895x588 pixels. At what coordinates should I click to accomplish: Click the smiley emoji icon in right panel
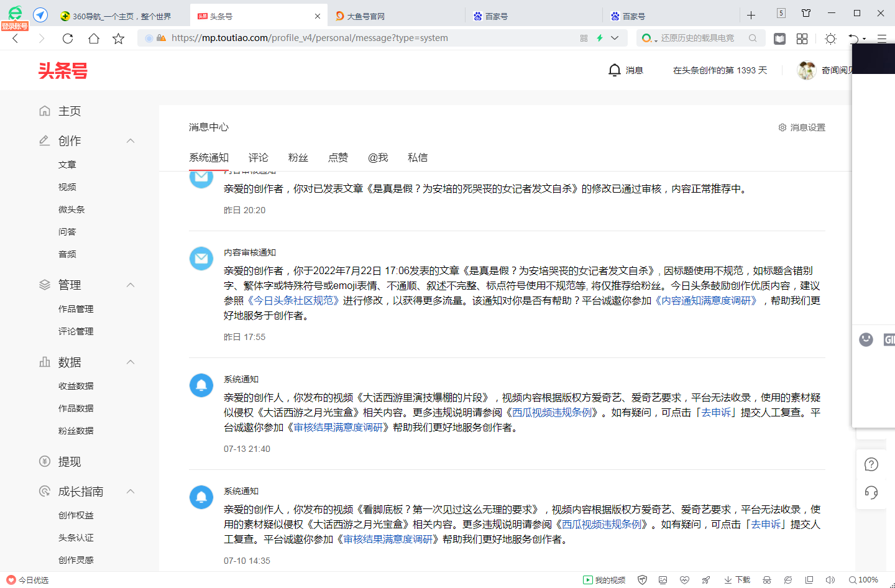pos(866,339)
